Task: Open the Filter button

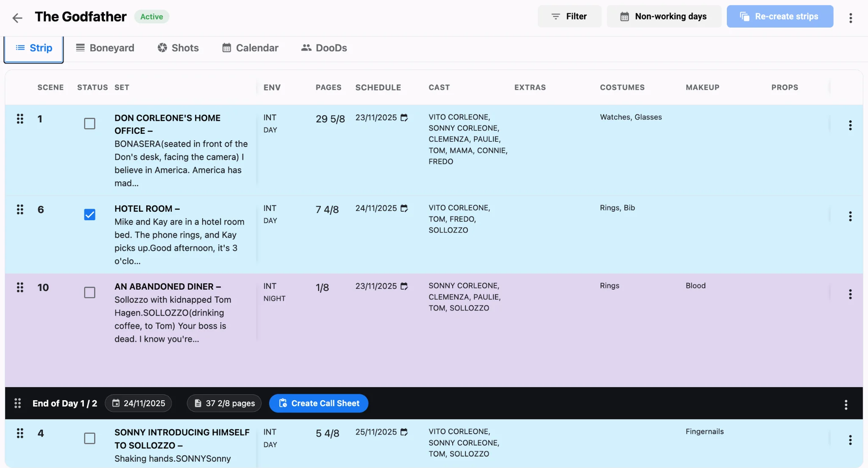Action: [569, 17]
